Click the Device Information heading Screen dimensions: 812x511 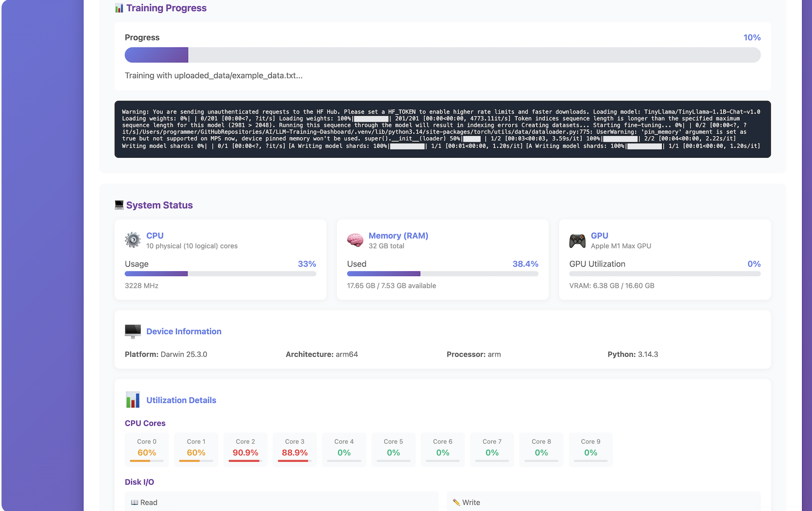point(183,331)
